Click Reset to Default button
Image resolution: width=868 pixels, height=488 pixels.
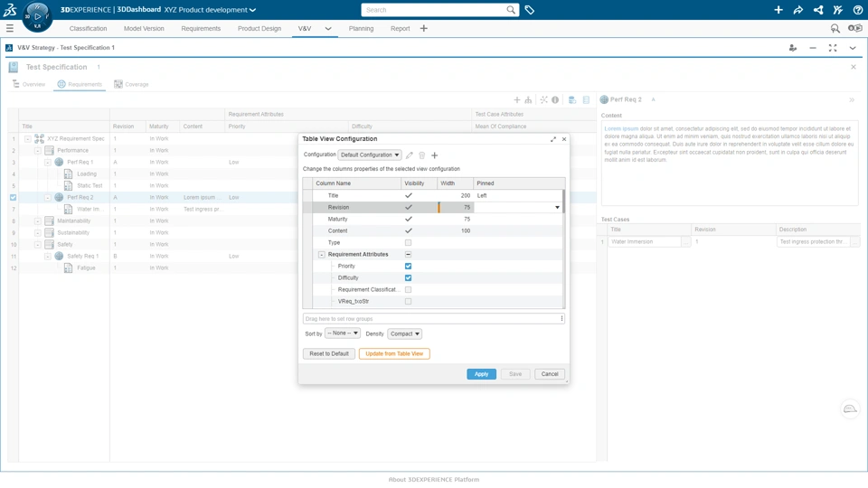pos(329,353)
